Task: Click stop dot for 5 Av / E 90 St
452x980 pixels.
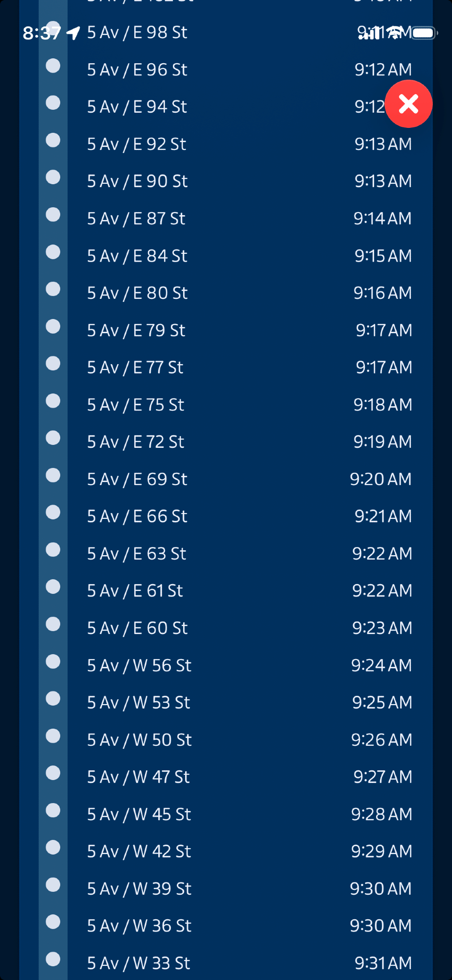Action: 53,177
